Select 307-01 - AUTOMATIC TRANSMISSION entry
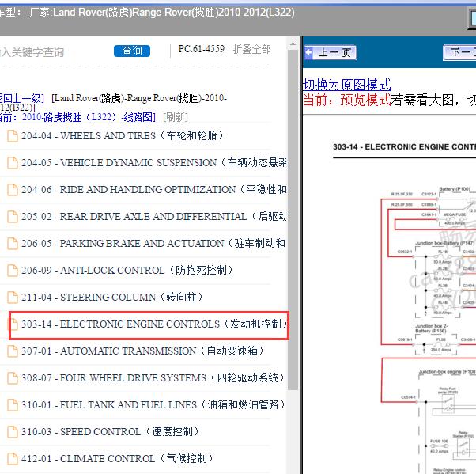The width and height of the screenshot is (476, 474). coord(143,351)
